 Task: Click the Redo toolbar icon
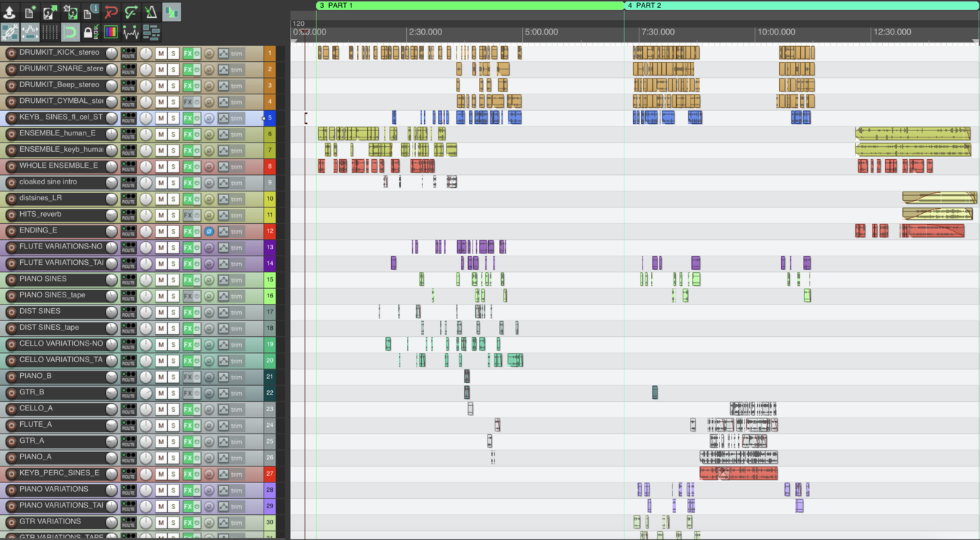[131, 12]
